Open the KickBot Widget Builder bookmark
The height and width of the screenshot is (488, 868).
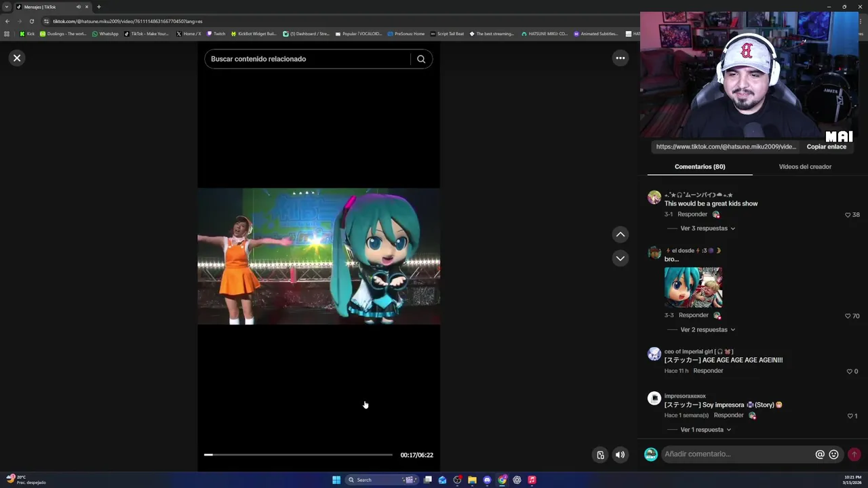click(254, 34)
